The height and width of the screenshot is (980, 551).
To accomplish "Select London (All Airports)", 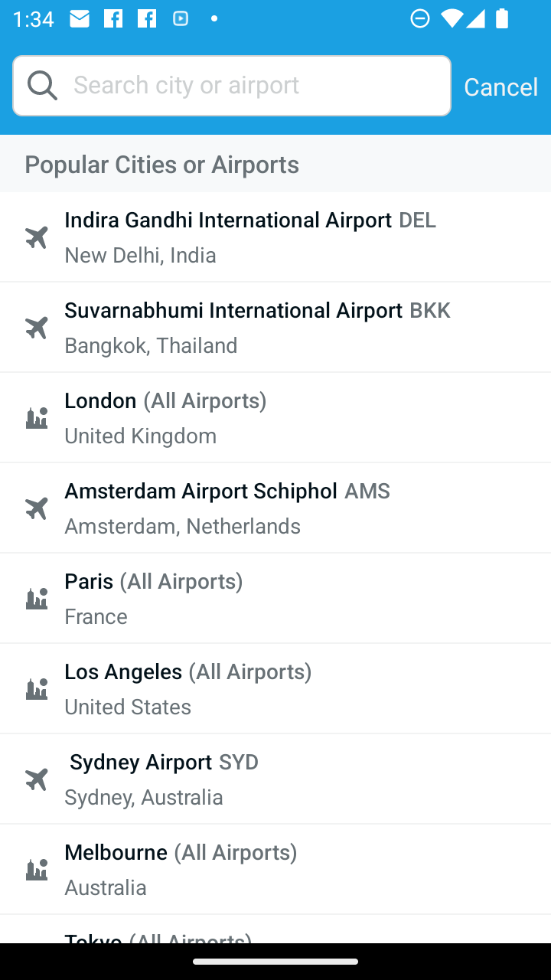I will tap(275, 418).
